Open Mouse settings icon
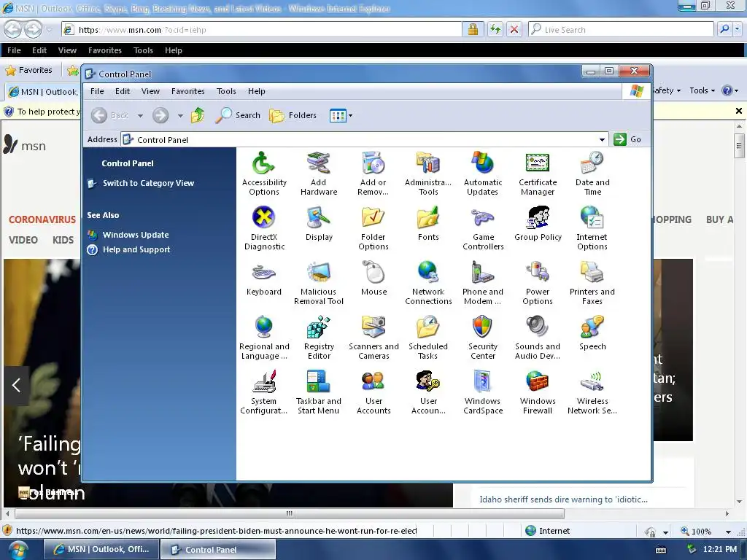This screenshot has width=747, height=560. click(373, 279)
